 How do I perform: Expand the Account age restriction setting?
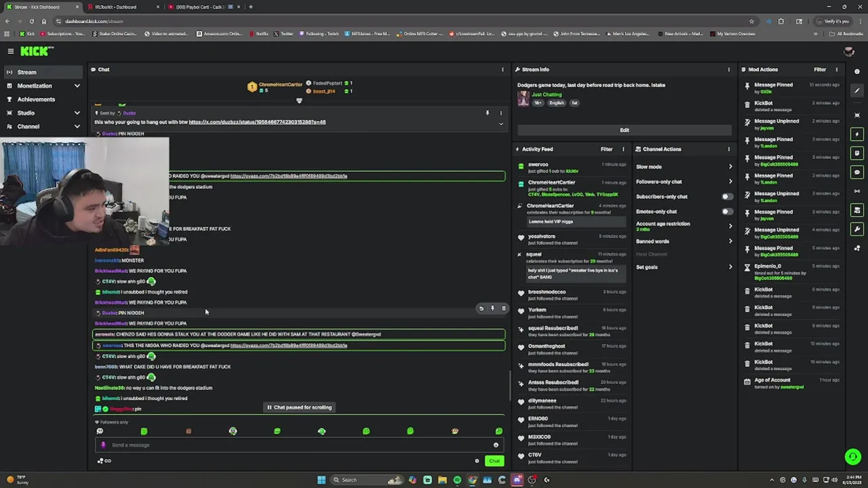pos(684,226)
